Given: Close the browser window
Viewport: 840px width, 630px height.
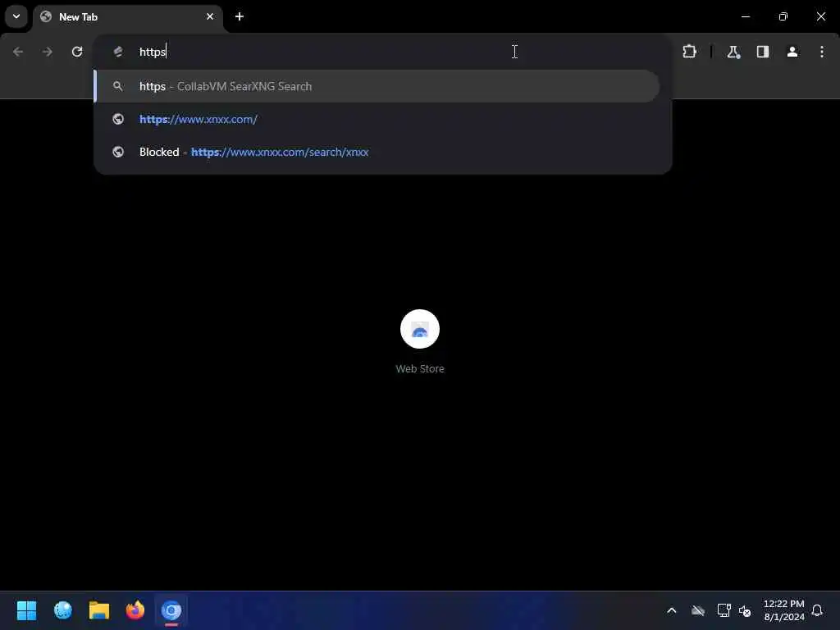Looking at the screenshot, I should 820,16.
